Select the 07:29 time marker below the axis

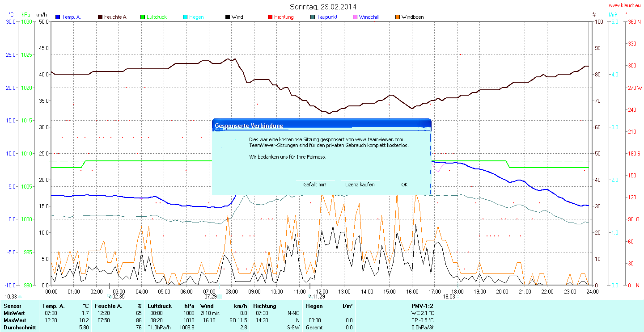[x=211, y=296]
